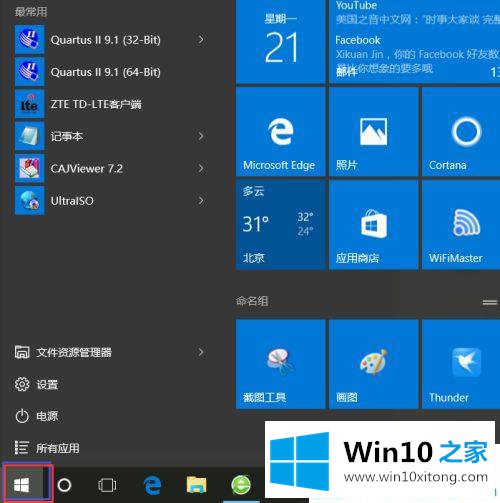Launch CAJViewer 7.2 icon
The height and width of the screenshot is (503, 500).
[x=29, y=168]
